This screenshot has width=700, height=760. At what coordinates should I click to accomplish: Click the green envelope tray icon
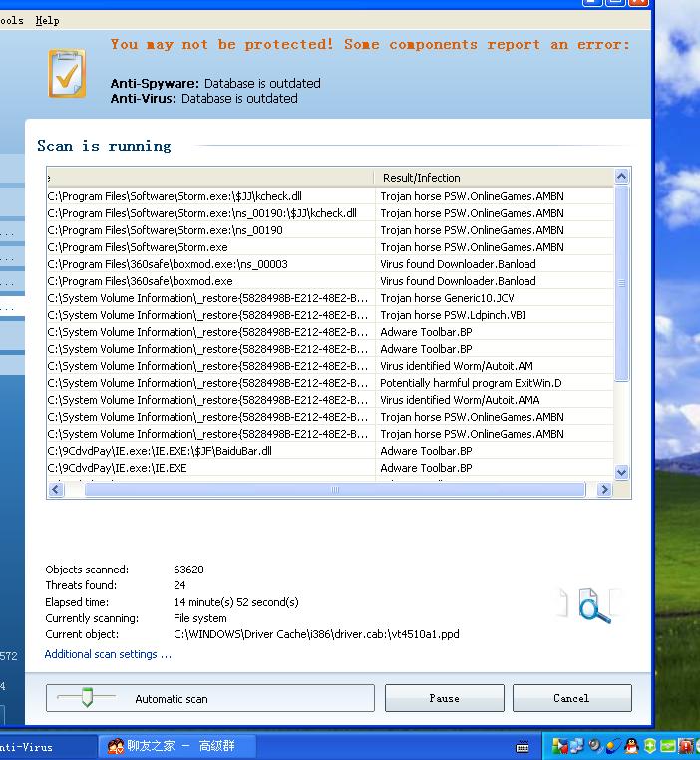(x=667, y=746)
